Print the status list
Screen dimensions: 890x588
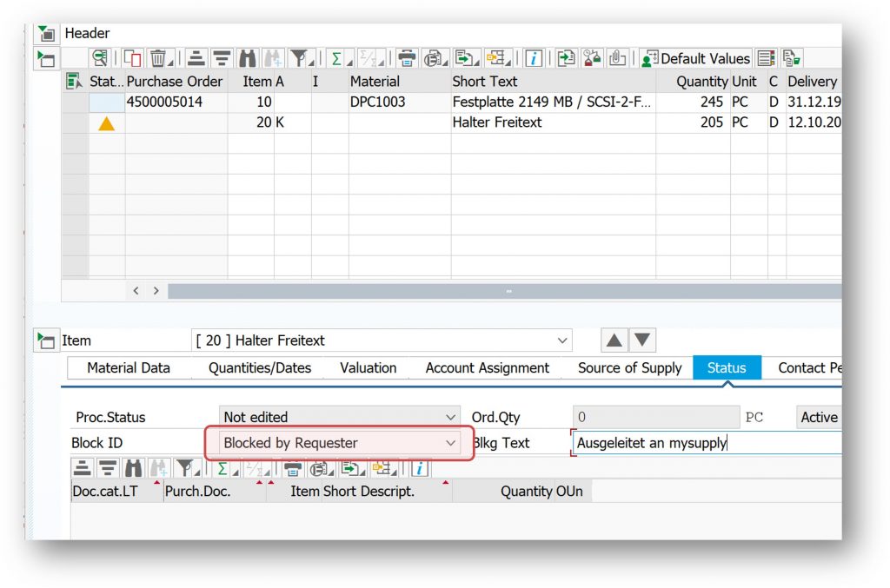[x=292, y=468]
